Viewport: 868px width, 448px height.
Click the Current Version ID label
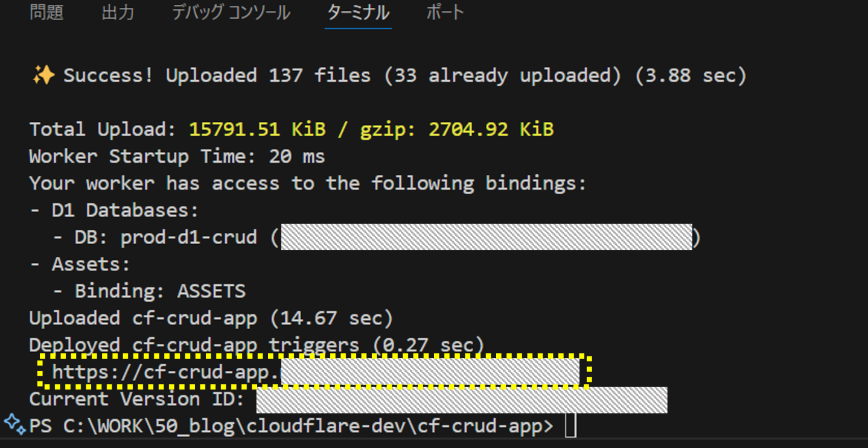137,399
